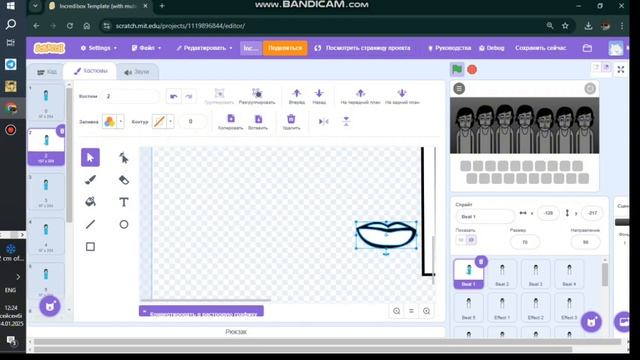Hide the sprite with crossed-eye toggle
The width and height of the screenshot is (640, 360).
tap(471, 240)
